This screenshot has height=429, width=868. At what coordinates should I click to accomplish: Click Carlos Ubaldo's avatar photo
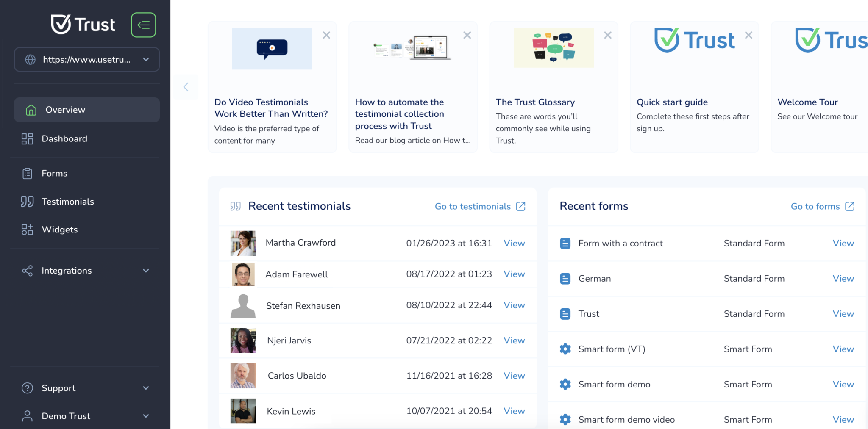(x=243, y=376)
